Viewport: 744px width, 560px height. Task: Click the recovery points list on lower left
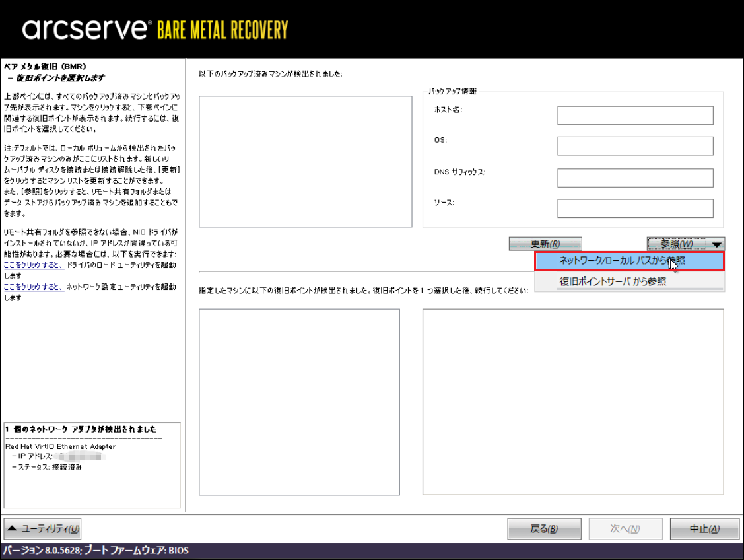[x=299, y=402]
